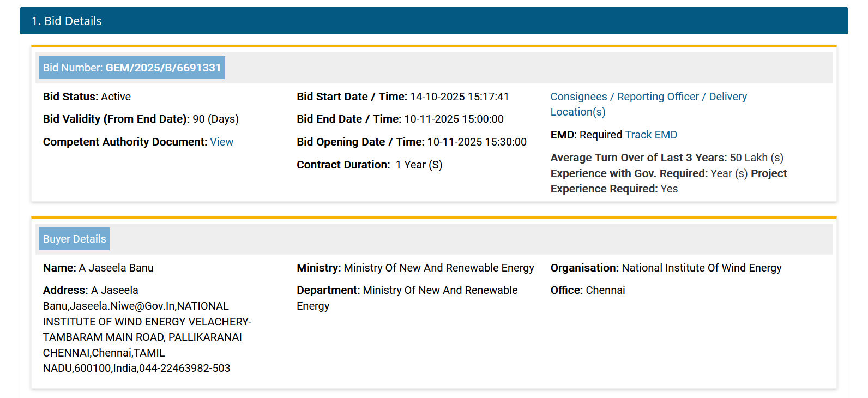Click the Contract Duration 1 Year text
Viewport: 868px width, 398px height.
tap(418, 165)
